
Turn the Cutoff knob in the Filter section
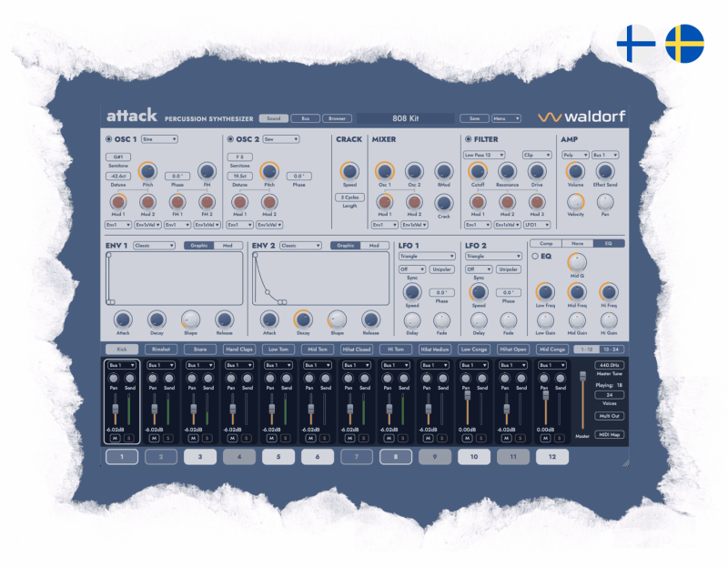[x=477, y=171]
